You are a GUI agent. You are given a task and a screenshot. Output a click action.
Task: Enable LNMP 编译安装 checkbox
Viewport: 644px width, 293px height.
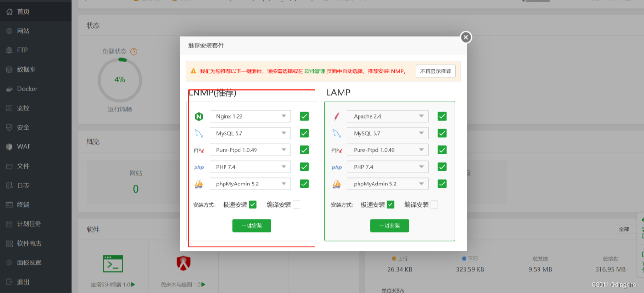pyautogui.click(x=297, y=205)
